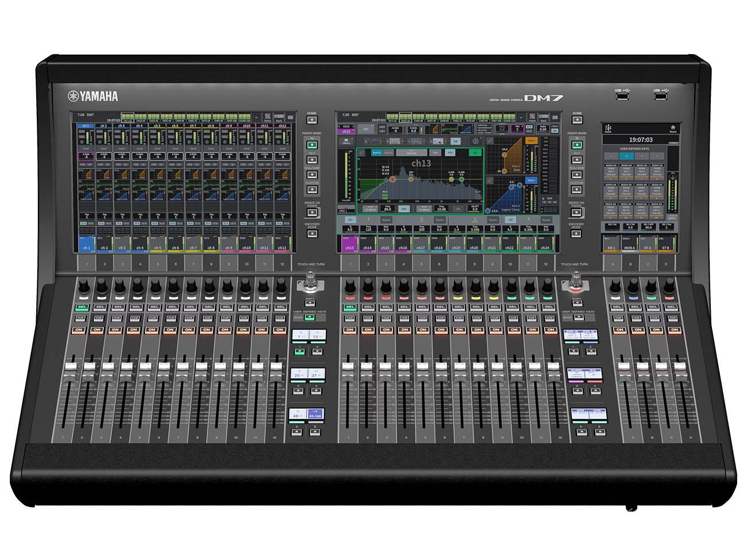The height and width of the screenshot is (560, 747).
Task: Open the Library folder icon for ch13
Action: pyautogui.click(x=346, y=141)
